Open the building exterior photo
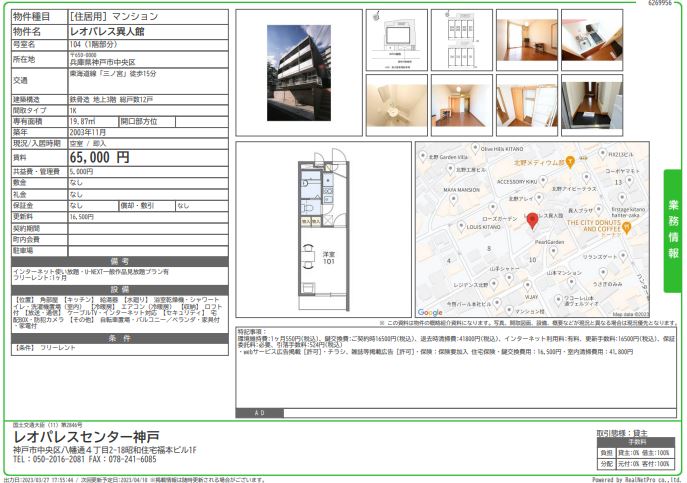 (299, 73)
